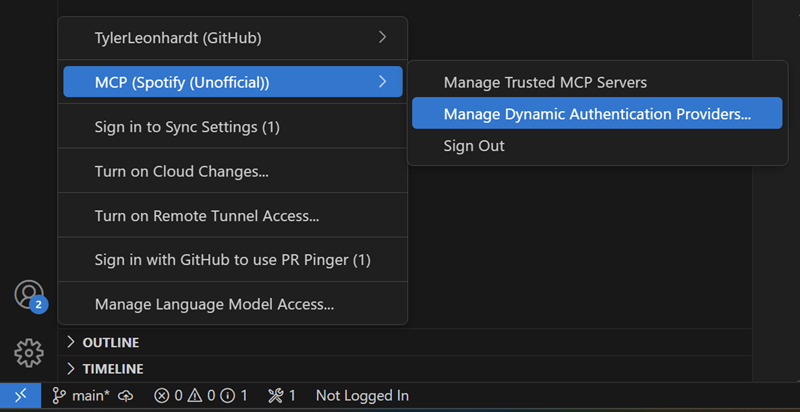Open the remote window indicator
800x412 pixels.
coord(20,396)
